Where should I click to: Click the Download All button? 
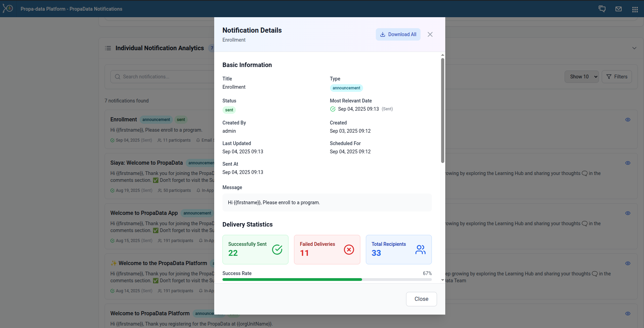point(398,34)
